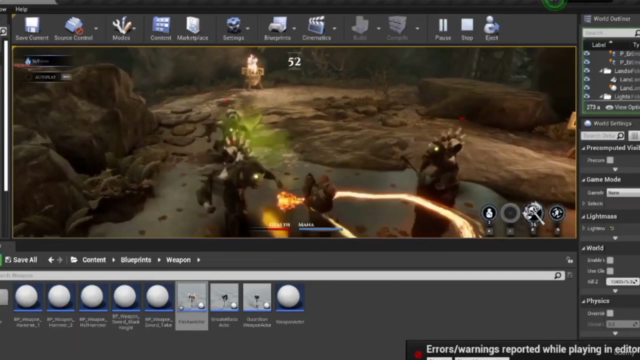
Task: Click the Blueprints breadcrumb
Action: 136,260
